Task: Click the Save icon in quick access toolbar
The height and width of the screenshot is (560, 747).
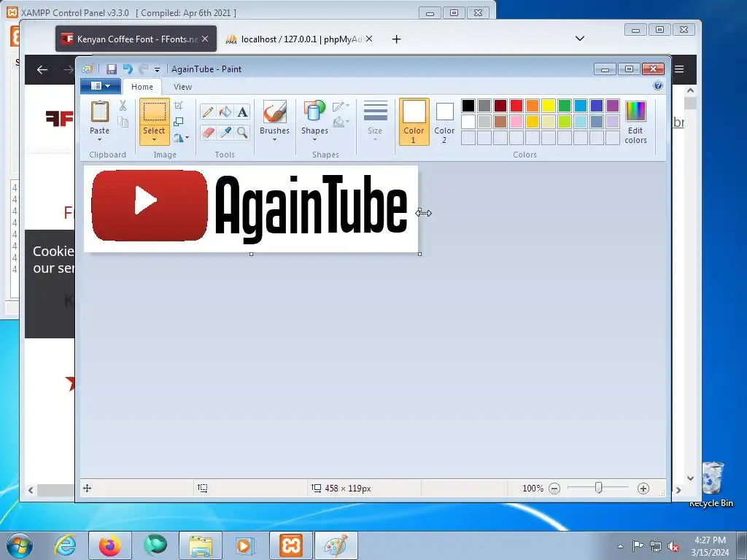Action: (x=111, y=69)
